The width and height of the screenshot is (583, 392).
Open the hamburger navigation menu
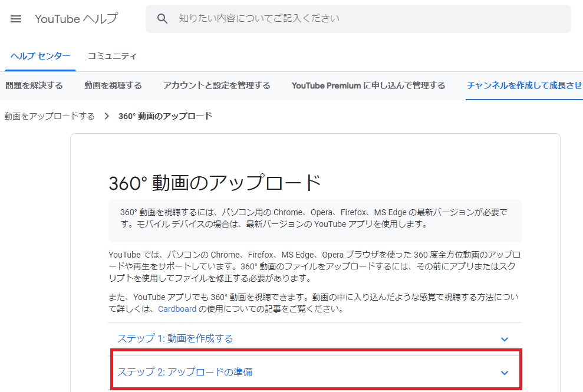16,18
